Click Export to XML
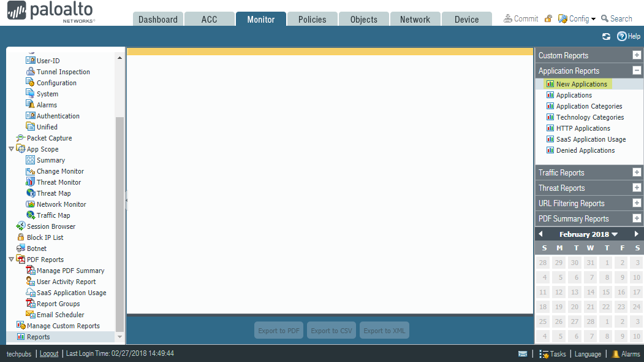Image resolution: width=644 pixels, height=362 pixels. (x=384, y=330)
